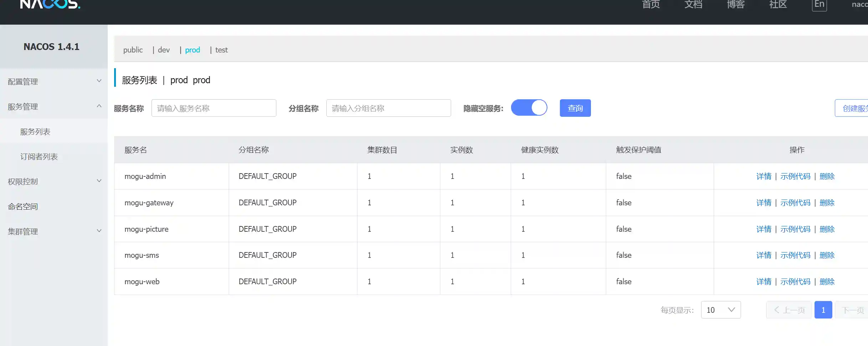Open the page size dropdown showing 10
The height and width of the screenshot is (346, 868).
tap(721, 310)
